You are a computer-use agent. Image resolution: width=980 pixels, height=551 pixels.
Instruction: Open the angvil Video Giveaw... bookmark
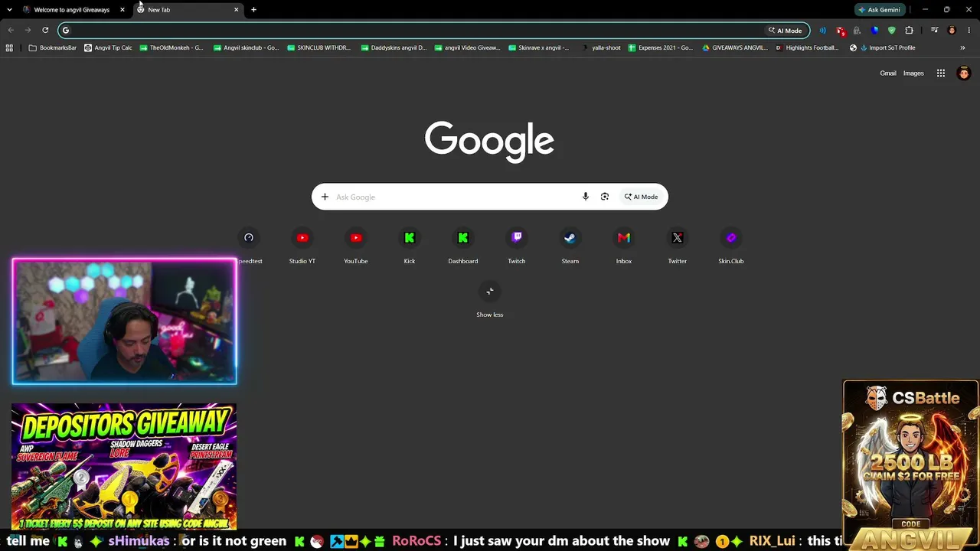[467, 47]
